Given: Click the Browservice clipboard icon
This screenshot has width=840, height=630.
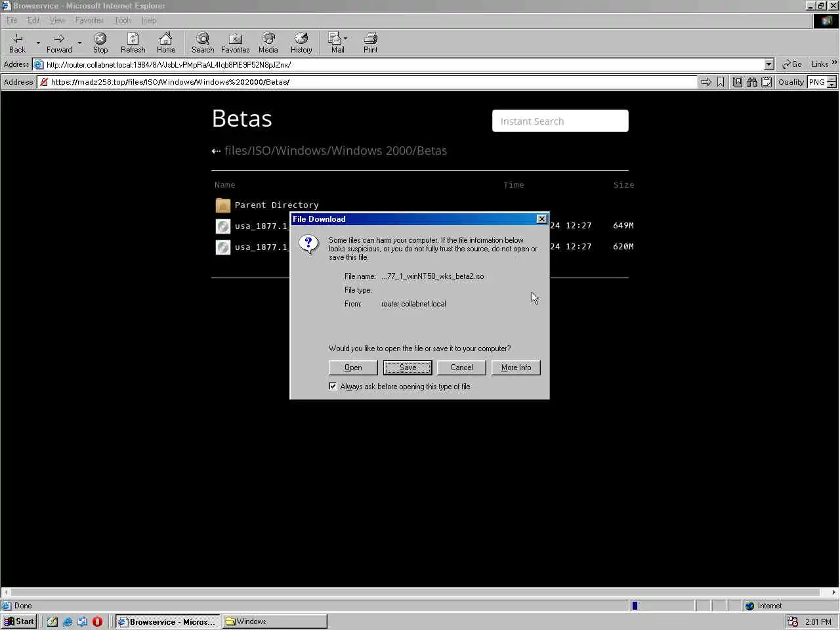Looking at the screenshot, I should click(766, 82).
